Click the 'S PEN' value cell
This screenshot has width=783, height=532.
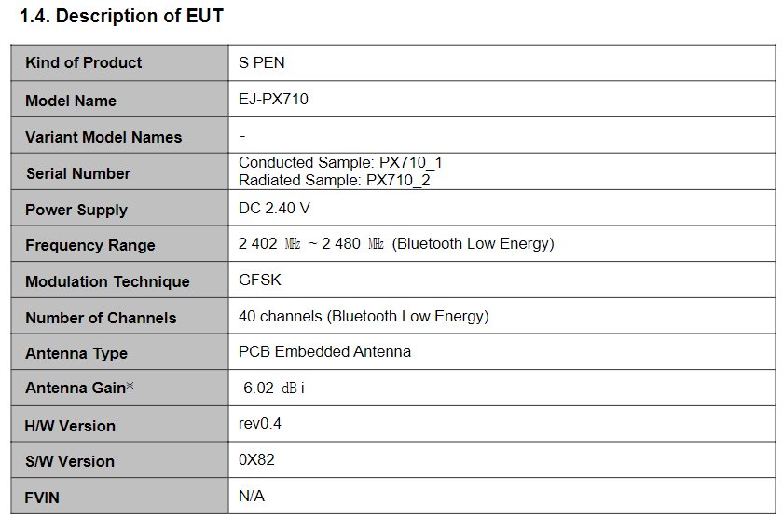[x=501, y=62]
